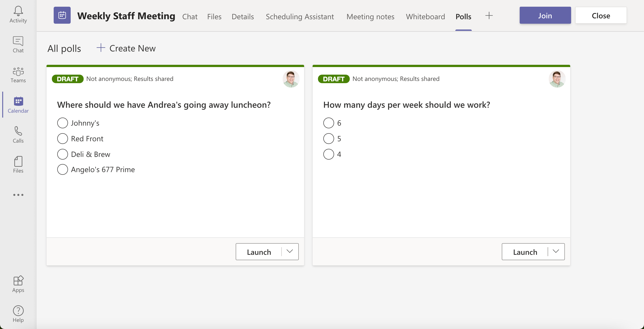Viewport: 644px width, 329px height.
Task: Select the Calendar sidebar icon
Action: pyautogui.click(x=18, y=105)
